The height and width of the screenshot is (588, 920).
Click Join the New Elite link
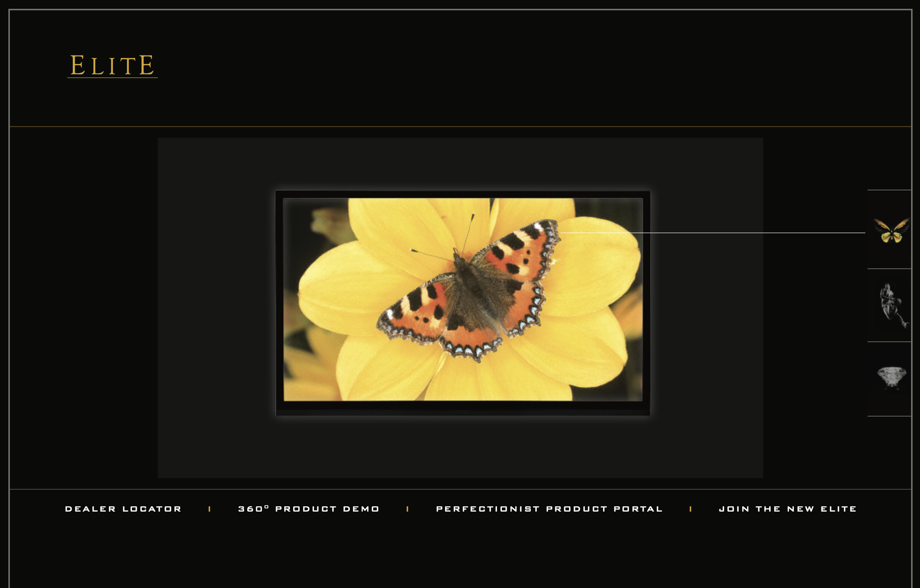coord(788,509)
